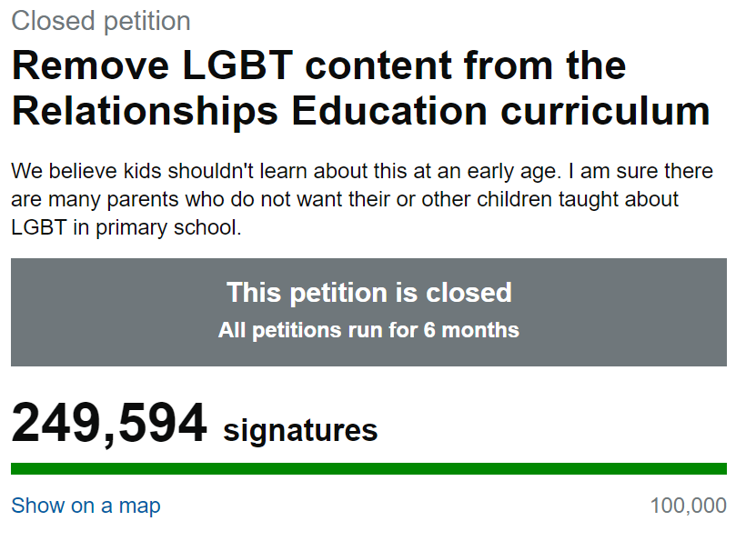Click 'This petition is closed' banner heading
The height and width of the screenshot is (551, 756).
coord(369,293)
